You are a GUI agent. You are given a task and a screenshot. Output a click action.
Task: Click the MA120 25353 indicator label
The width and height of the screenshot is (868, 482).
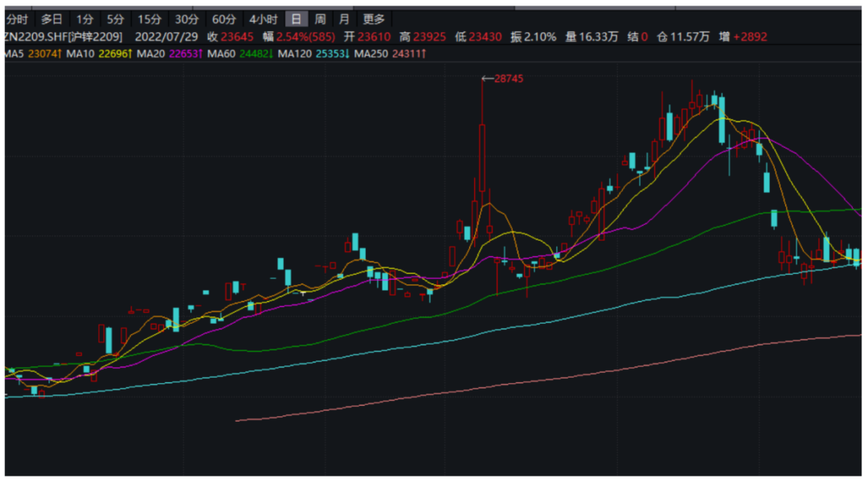[x=313, y=54]
